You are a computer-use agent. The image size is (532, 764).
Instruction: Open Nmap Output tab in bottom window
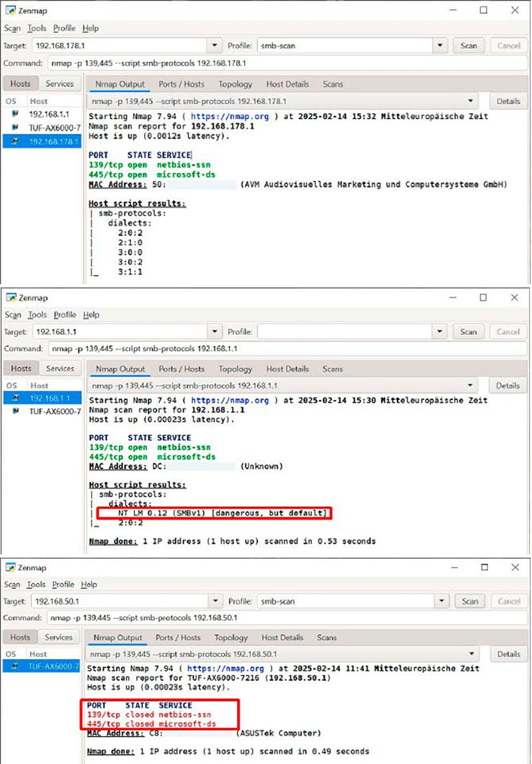(x=118, y=638)
